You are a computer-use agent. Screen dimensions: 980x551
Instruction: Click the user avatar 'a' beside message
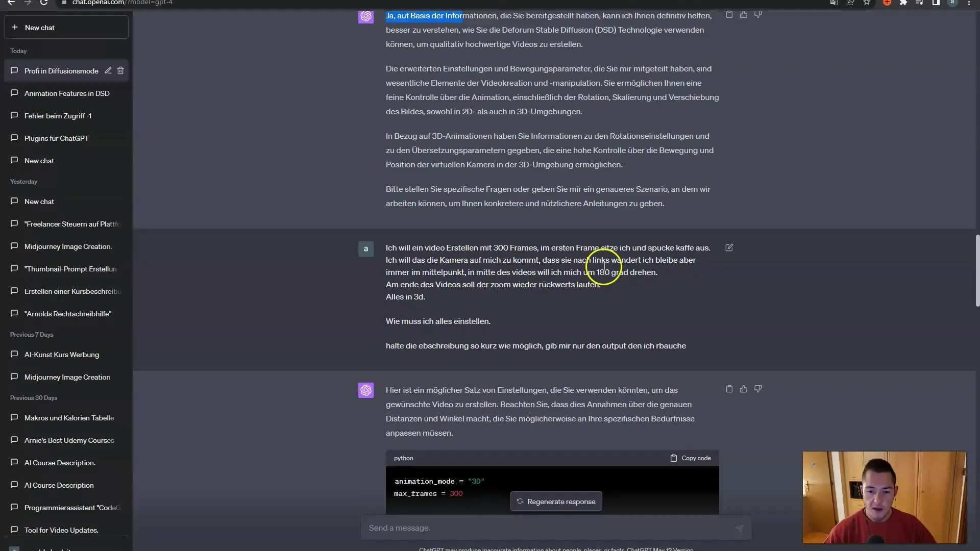pos(366,249)
